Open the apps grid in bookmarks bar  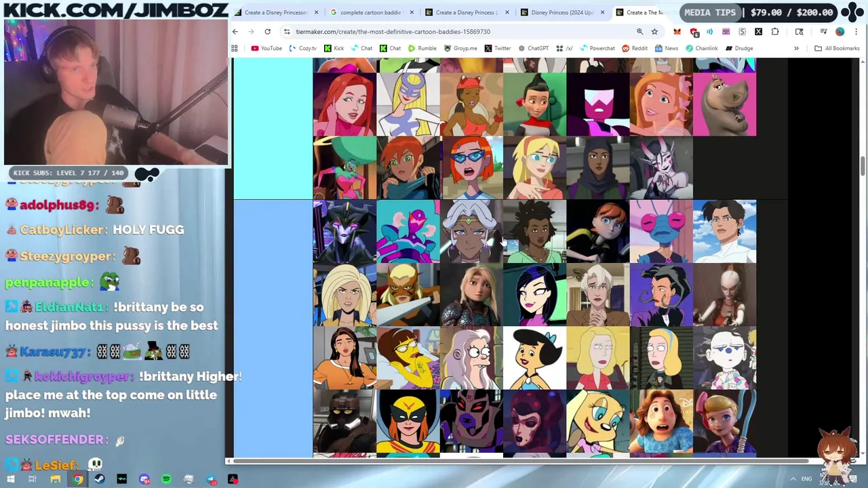tap(235, 48)
